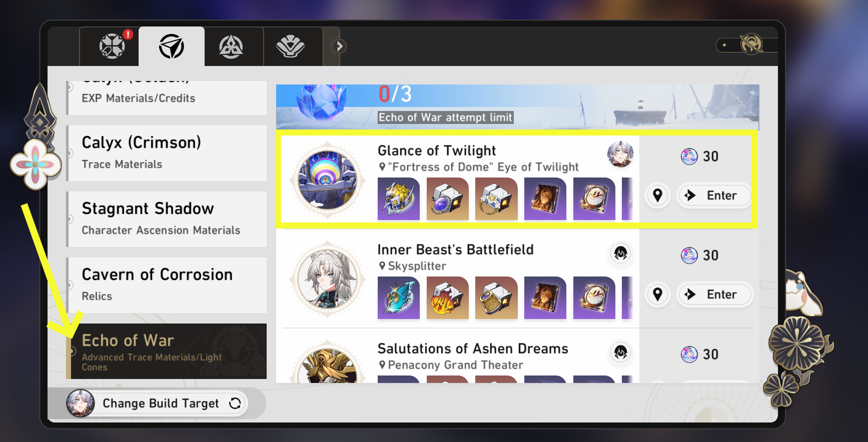Viewport: 868px width, 442px height.
Task: Select Echo of War category
Action: [167, 351]
